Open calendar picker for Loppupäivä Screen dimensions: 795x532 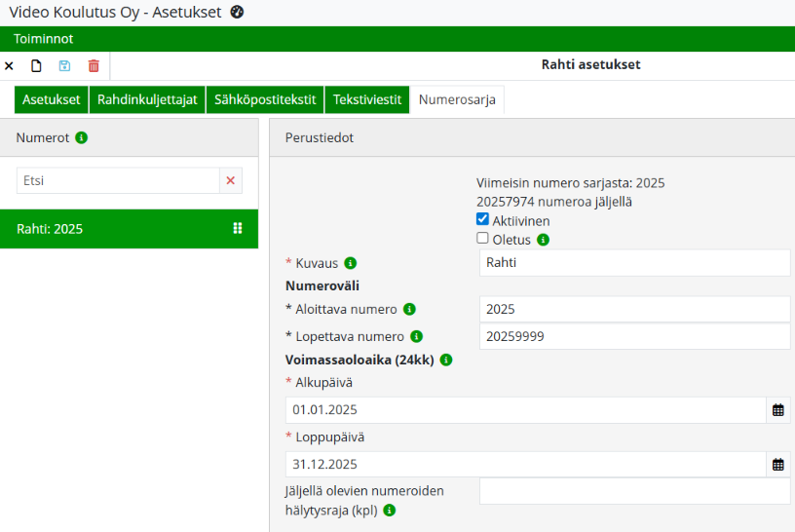pyautogui.click(x=778, y=465)
